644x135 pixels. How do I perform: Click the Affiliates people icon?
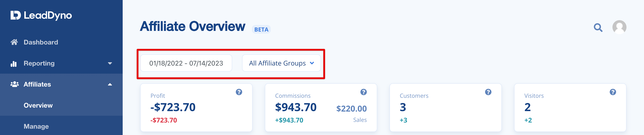point(14,84)
